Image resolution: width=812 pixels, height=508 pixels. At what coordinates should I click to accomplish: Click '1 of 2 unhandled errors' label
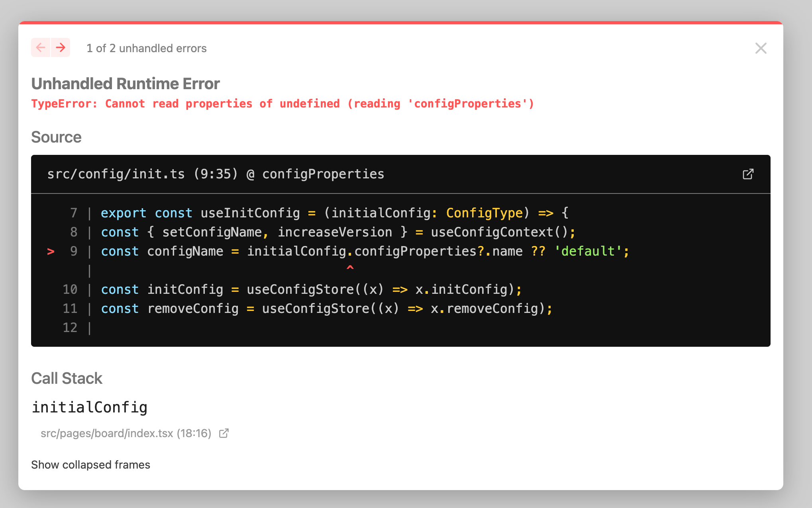click(x=147, y=48)
